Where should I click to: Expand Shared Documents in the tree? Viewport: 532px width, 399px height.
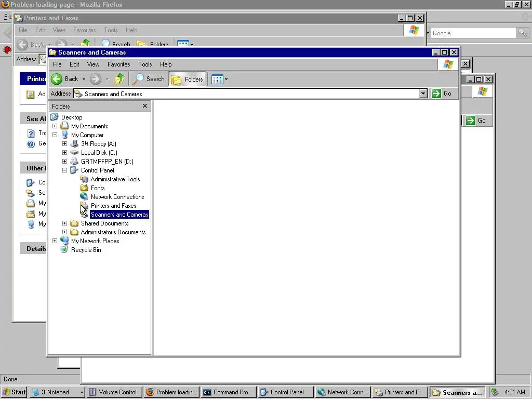pyautogui.click(x=64, y=223)
